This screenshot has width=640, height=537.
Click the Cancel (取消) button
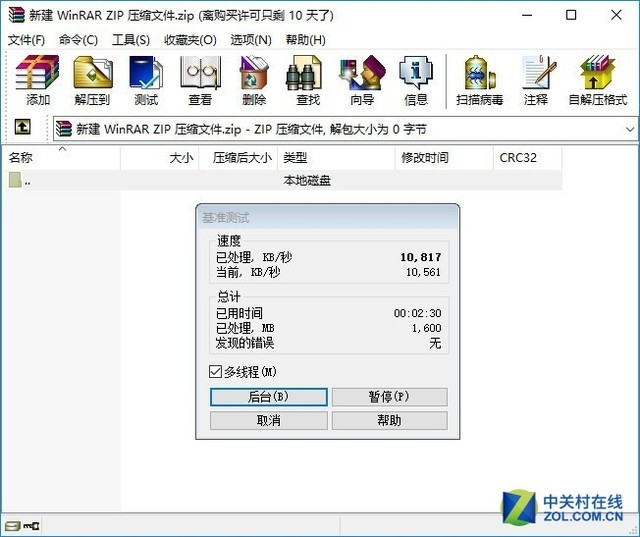click(x=269, y=420)
